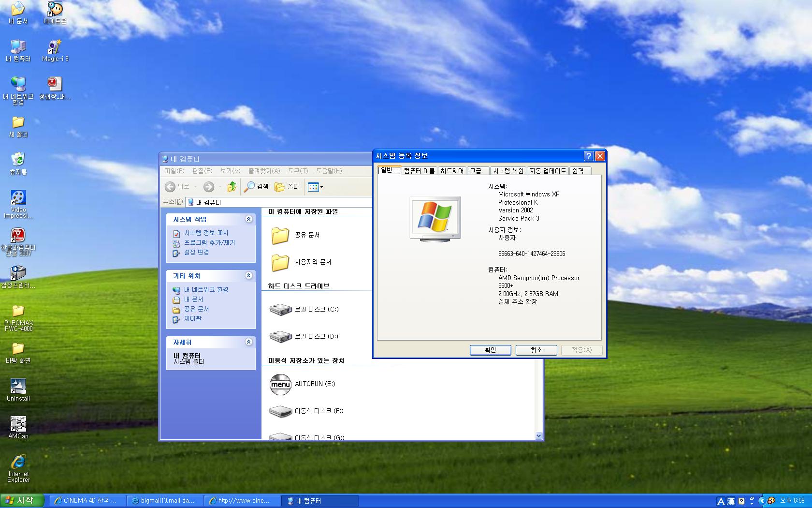812x508 pixels.
Task: Select the PLEOMAX PWC-4000 folder icon
Action: click(x=18, y=318)
